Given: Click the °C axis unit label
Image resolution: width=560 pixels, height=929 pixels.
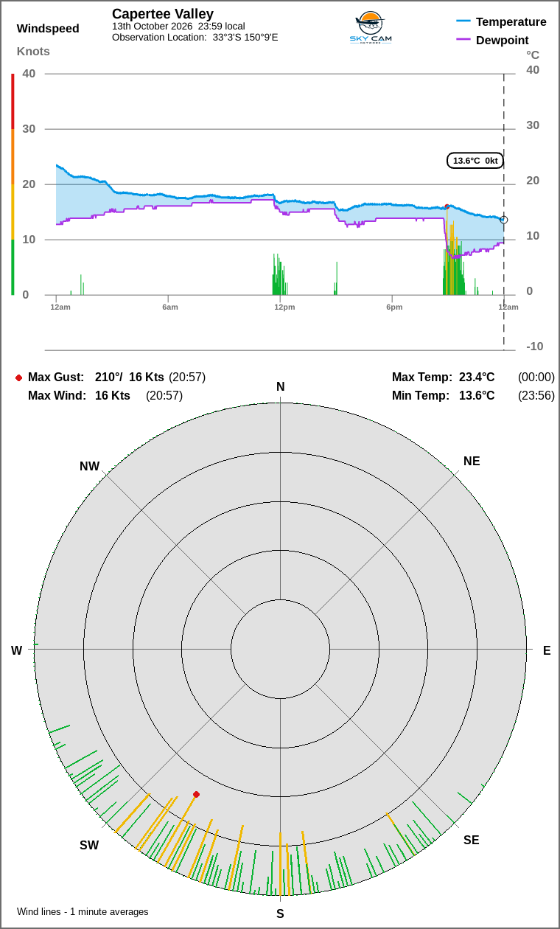Looking at the screenshot, I should (x=533, y=55).
